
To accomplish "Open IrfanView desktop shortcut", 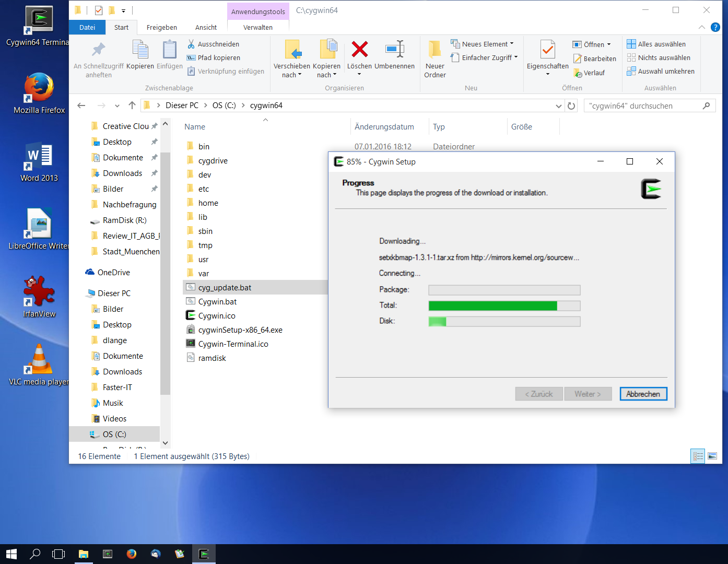I will click(39, 297).
